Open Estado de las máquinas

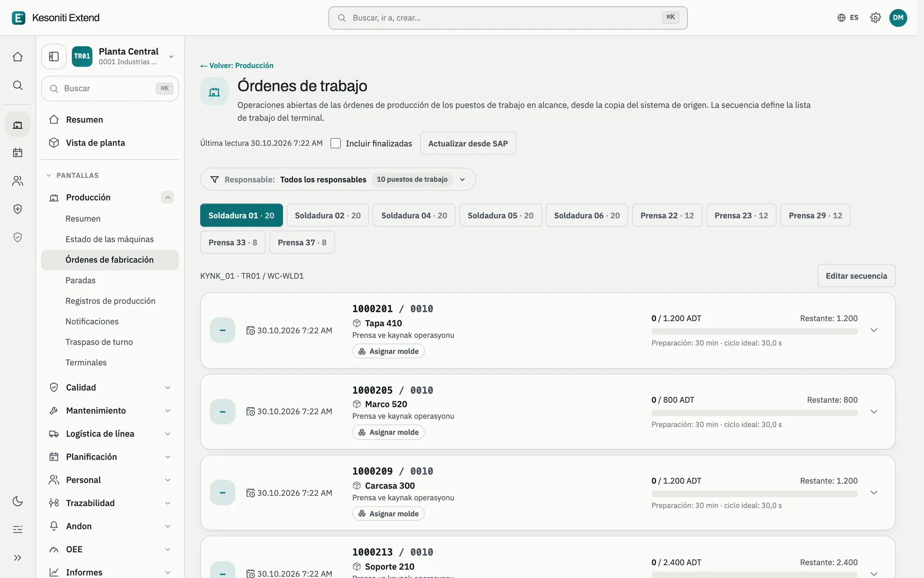pos(110,239)
